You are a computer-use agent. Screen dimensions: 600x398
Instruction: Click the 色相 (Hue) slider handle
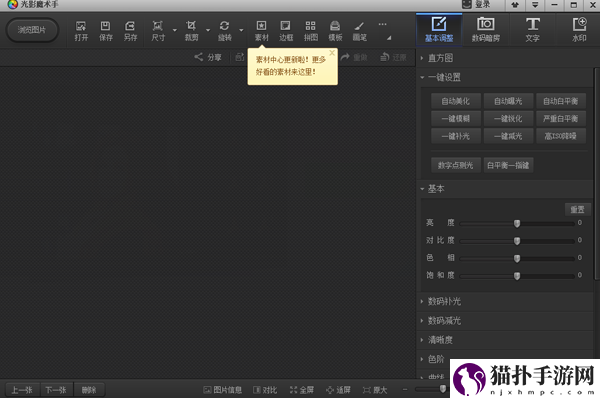pyautogui.click(x=517, y=258)
